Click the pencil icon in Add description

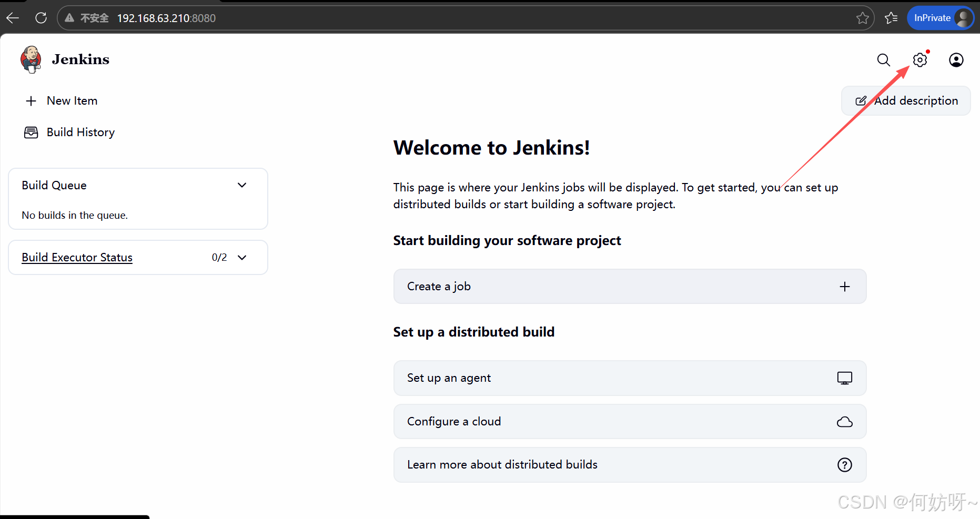pos(861,100)
